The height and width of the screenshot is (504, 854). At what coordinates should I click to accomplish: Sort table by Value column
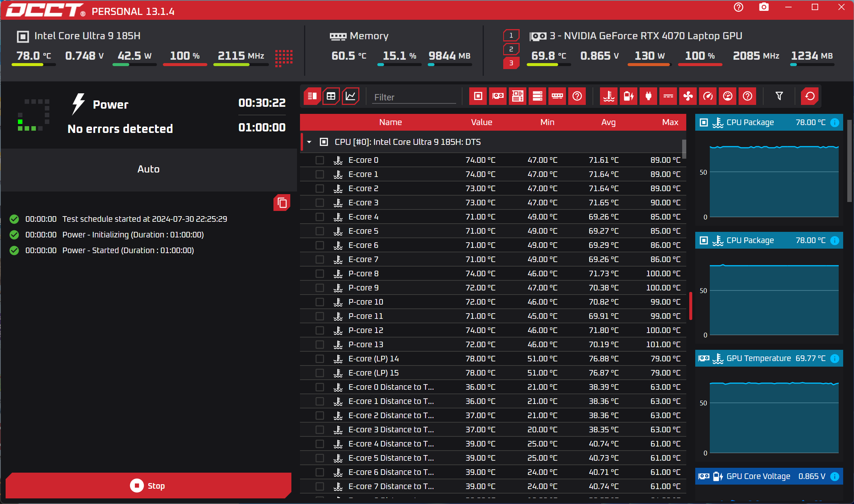pyautogui.click(x=482, y=122)
